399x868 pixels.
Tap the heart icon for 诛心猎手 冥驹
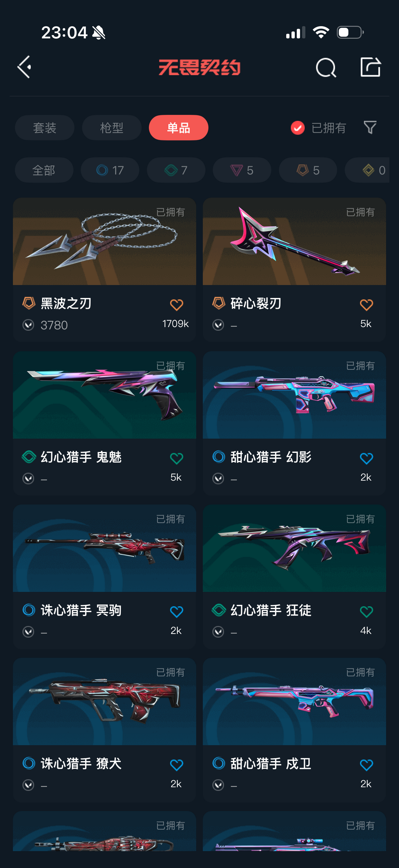coord(177,612)
